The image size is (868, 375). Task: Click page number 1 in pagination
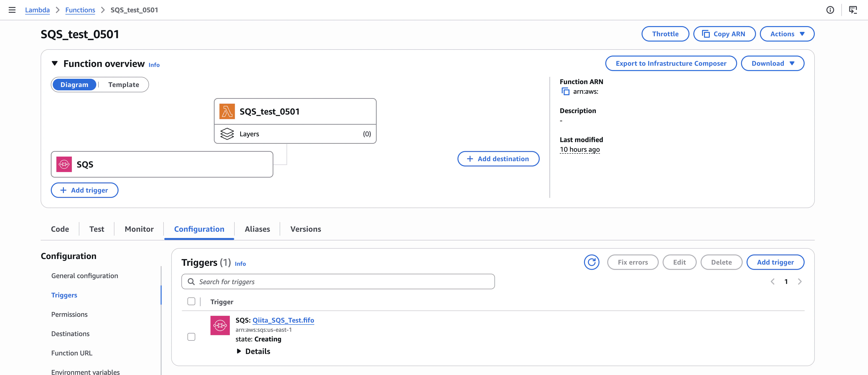[x=786, y=281]
